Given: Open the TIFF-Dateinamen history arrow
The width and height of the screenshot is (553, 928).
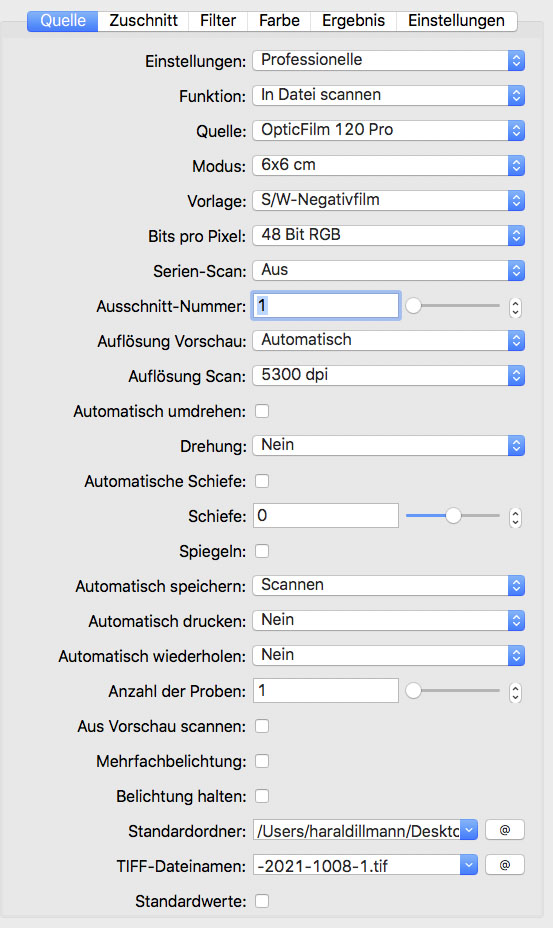Looking at the screenshot, I should [x=469, y=865].
